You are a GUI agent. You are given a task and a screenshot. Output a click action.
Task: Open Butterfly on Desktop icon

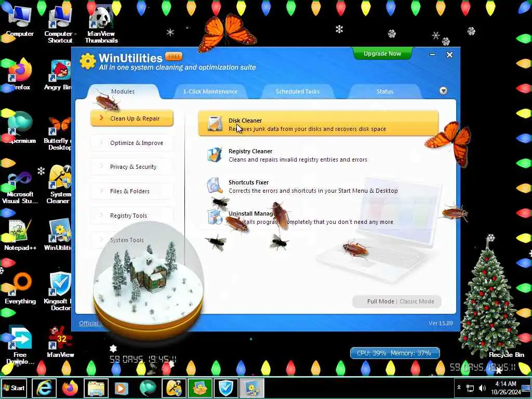click(58, 133)
